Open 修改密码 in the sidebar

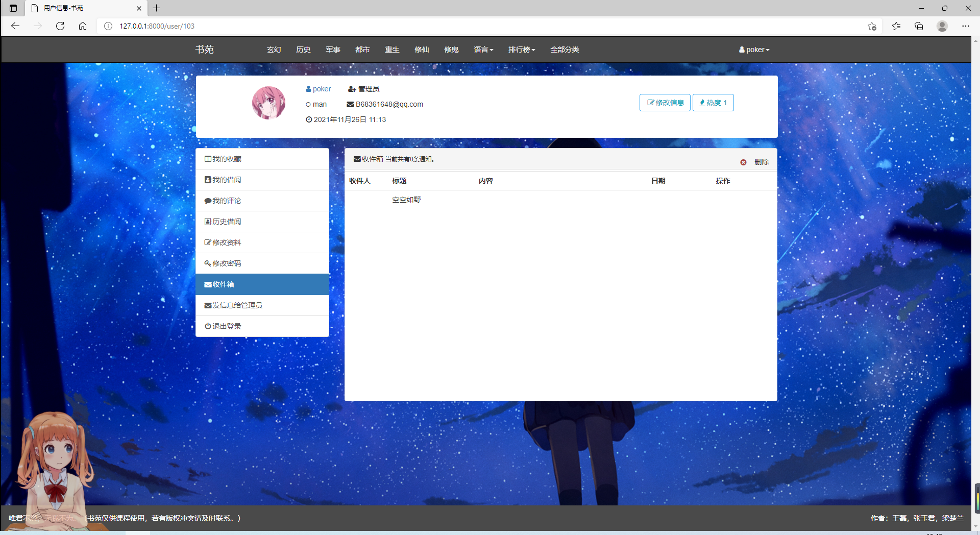[x=262, y=263]
